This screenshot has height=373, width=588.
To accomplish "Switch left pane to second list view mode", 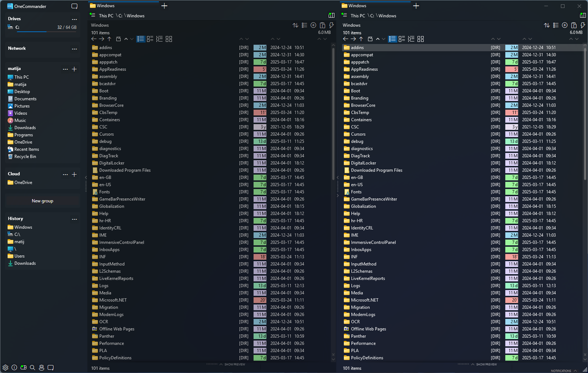I will pos(150,39).
